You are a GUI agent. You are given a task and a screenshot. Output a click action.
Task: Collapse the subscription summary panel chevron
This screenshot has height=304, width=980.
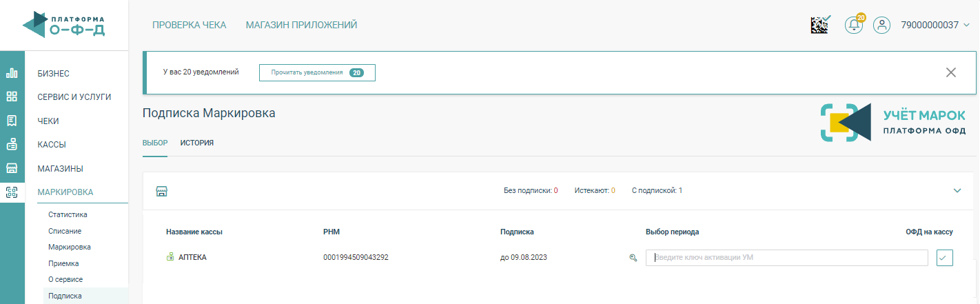coord(957,191)
